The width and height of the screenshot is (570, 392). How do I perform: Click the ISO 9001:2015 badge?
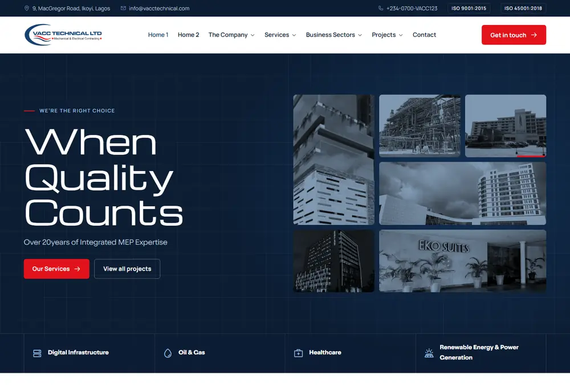coord(469,8)
